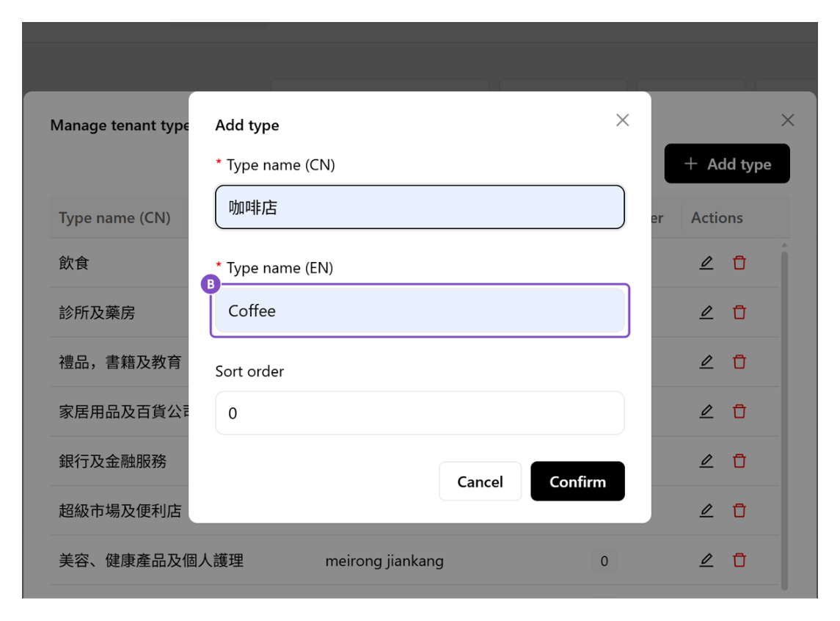
Task: Select the 診所及藥房 cell
Action: point(97,313)
